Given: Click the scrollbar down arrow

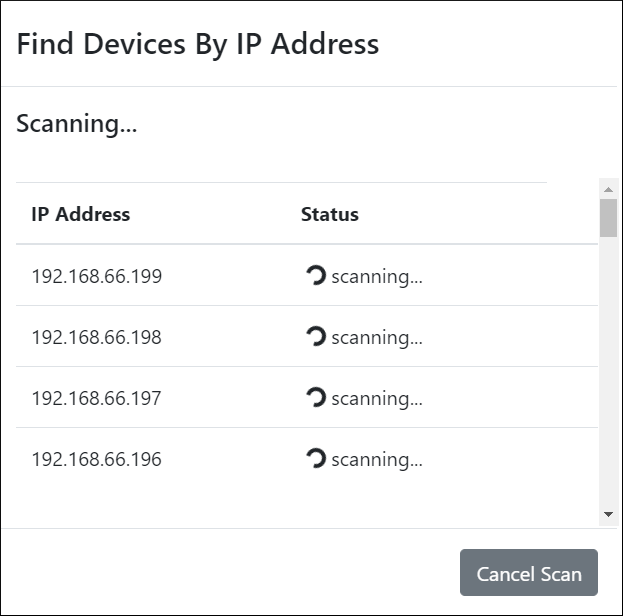Looking at the screenshot, I should pos(608,514).
